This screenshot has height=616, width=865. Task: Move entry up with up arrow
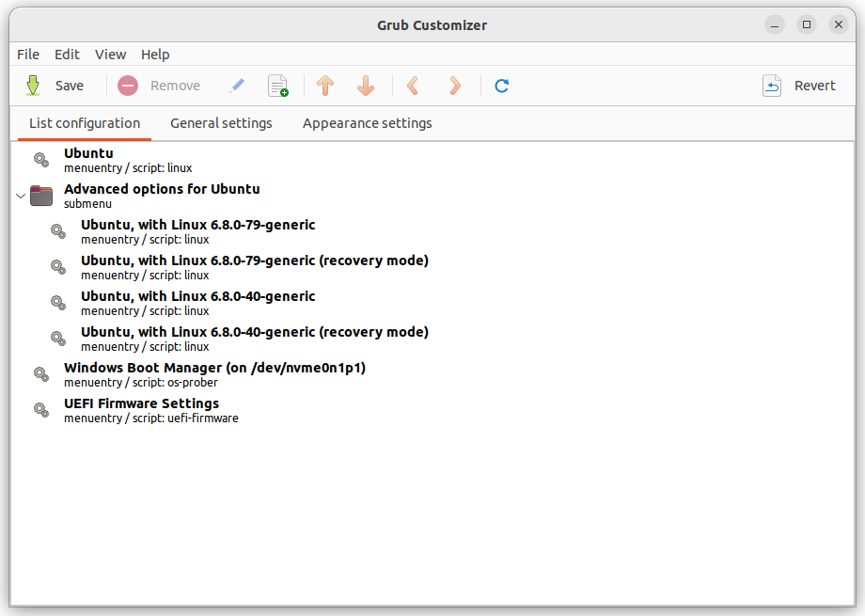coord(325,86)
